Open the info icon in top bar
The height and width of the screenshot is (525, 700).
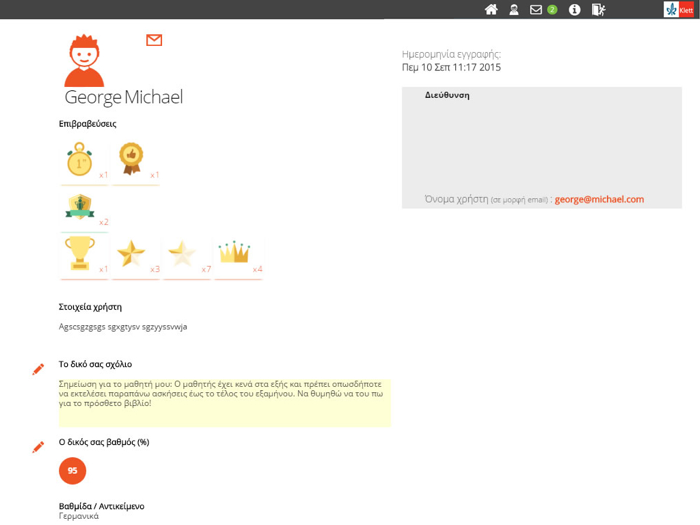tap(575, 9)
